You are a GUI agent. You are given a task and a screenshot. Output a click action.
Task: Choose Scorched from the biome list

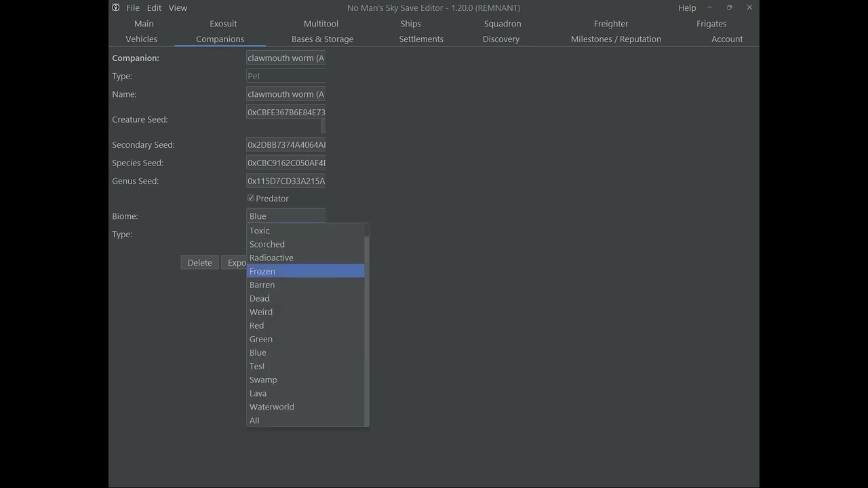306,244
